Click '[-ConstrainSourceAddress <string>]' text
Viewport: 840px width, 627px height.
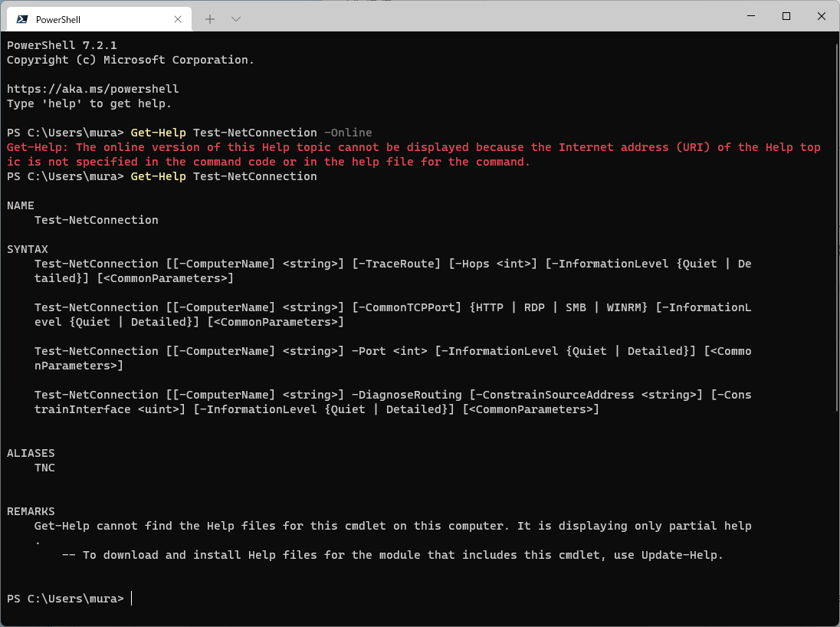[586, 395]
